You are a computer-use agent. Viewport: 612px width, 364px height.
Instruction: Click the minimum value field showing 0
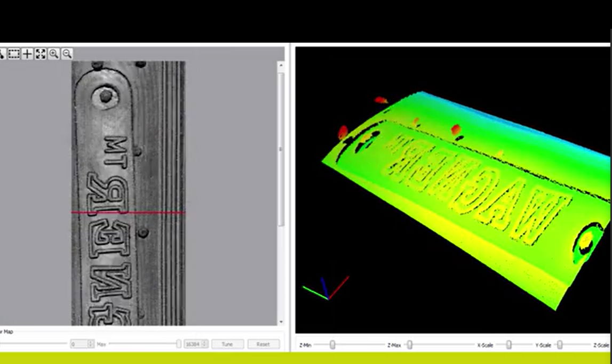(x=78, y=344)
